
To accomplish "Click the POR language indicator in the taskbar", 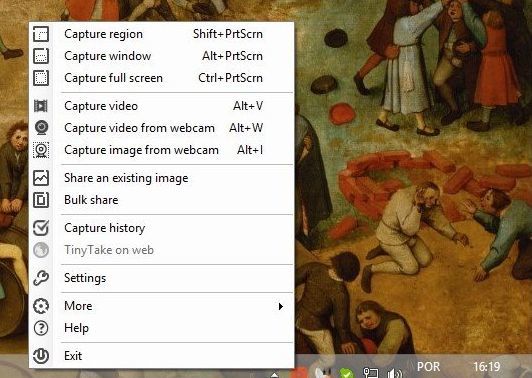I will pos(429,367).
